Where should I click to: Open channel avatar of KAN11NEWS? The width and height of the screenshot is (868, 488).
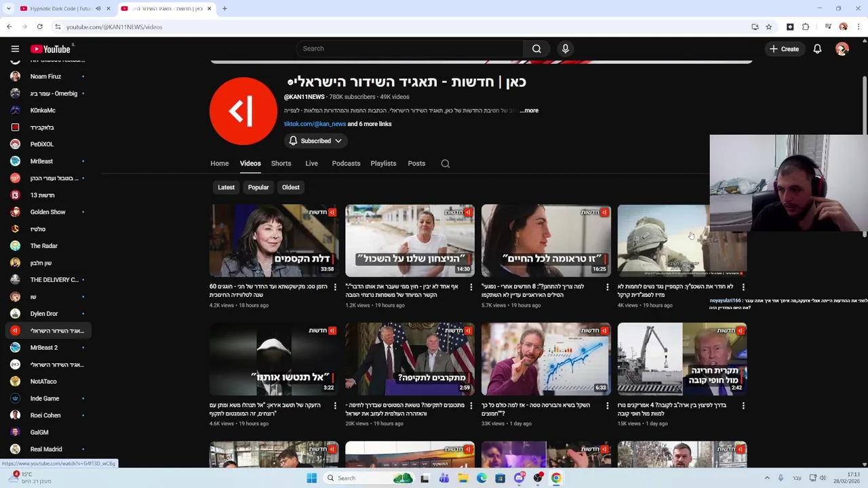click(x=243, y=111)
